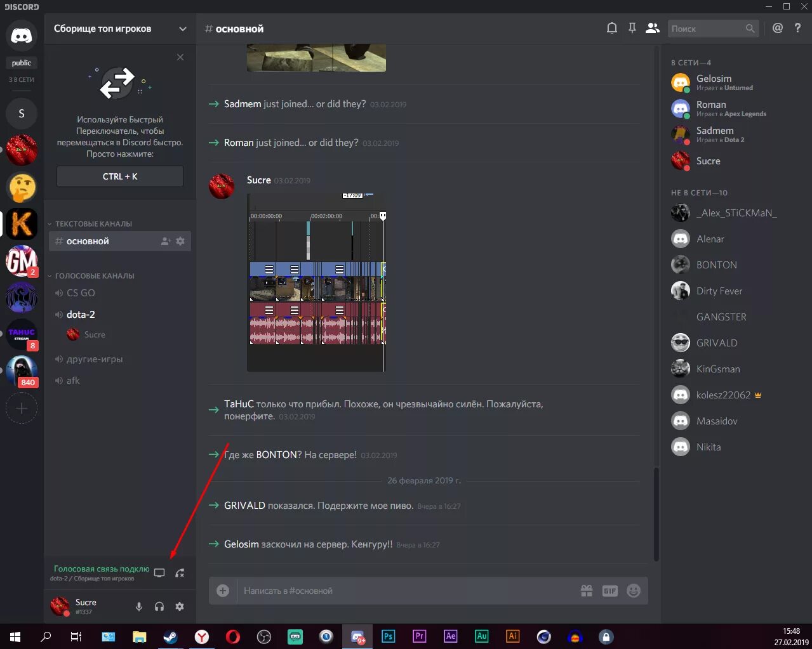Toggle headphones deafen
Screen dimensions: 812x649
pos(159,606)
